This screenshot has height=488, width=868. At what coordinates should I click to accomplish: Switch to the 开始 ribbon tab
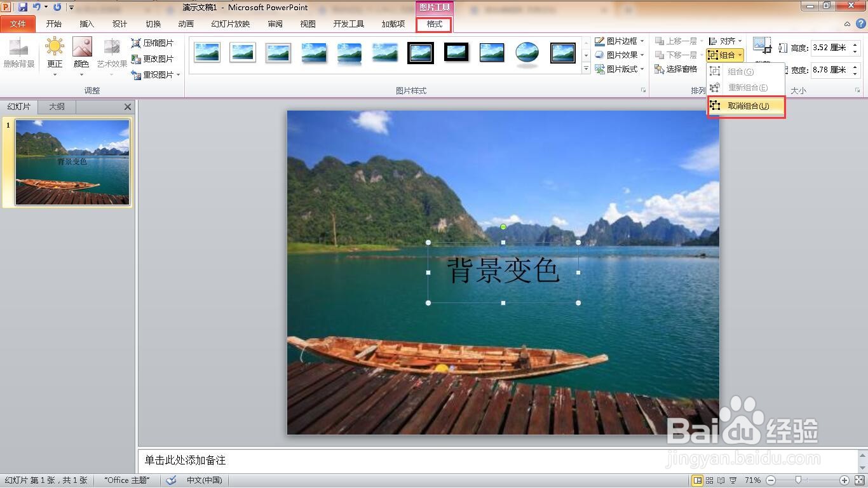54,24
